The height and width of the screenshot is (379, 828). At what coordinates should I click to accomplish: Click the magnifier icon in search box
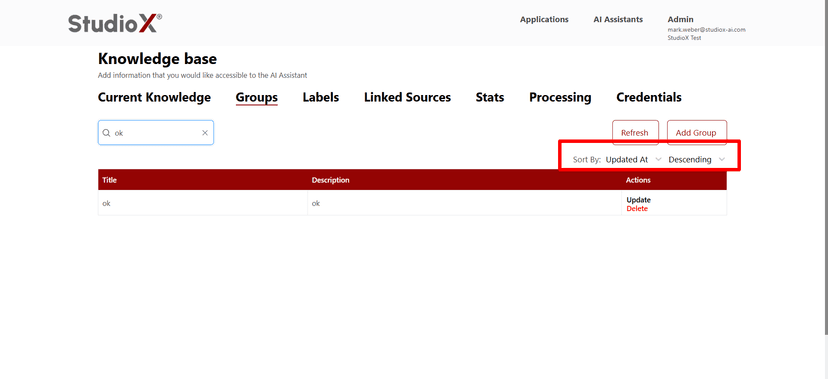pyautogui.click(x=106, y=133)
